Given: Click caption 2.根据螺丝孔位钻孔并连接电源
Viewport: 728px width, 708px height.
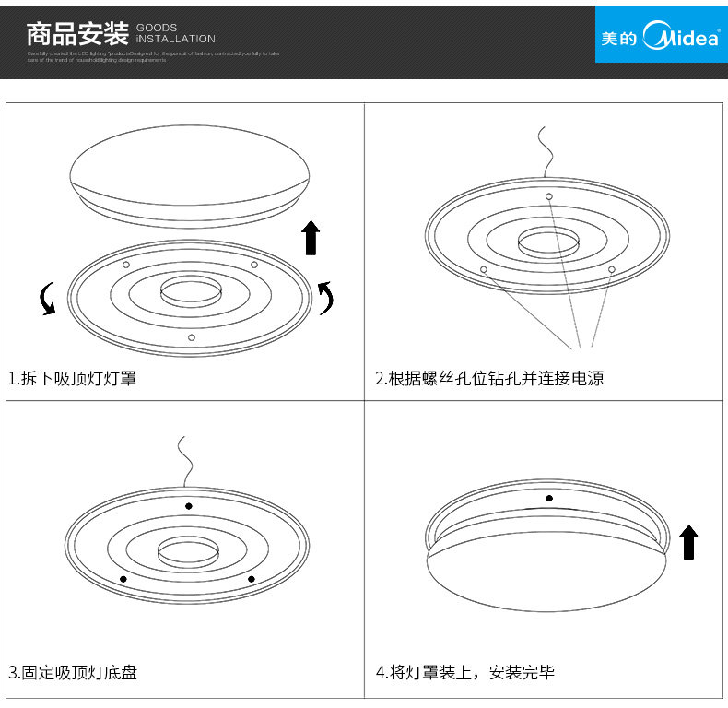Looking at the screenshot, I should pyautogui.click(x=489, y=378).
